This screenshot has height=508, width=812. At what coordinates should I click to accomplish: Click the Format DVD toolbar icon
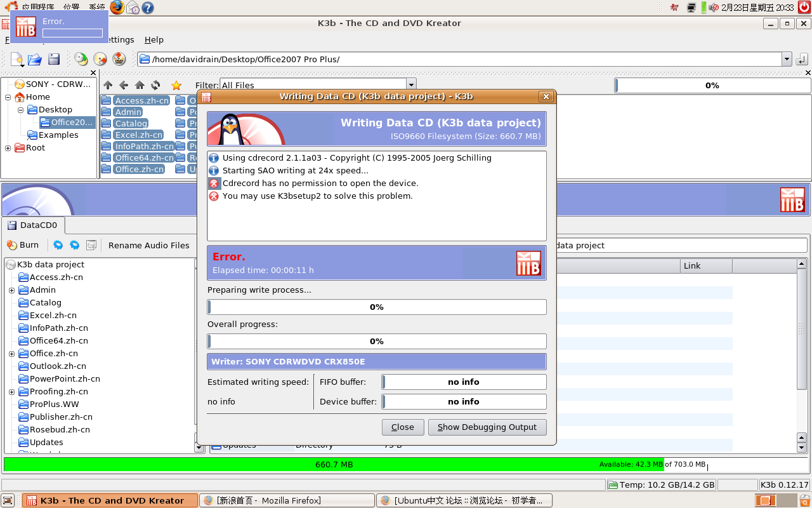119,59
